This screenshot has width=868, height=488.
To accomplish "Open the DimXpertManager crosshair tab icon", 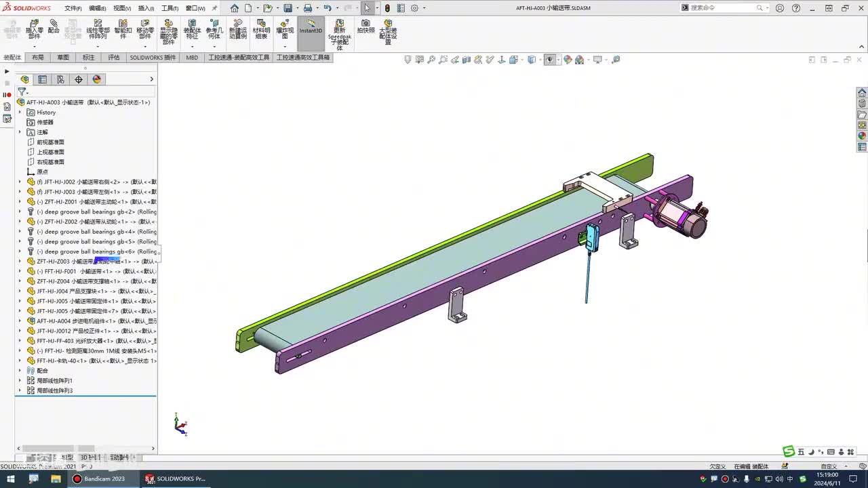I will pyautogui.click(x=79, y=79).
